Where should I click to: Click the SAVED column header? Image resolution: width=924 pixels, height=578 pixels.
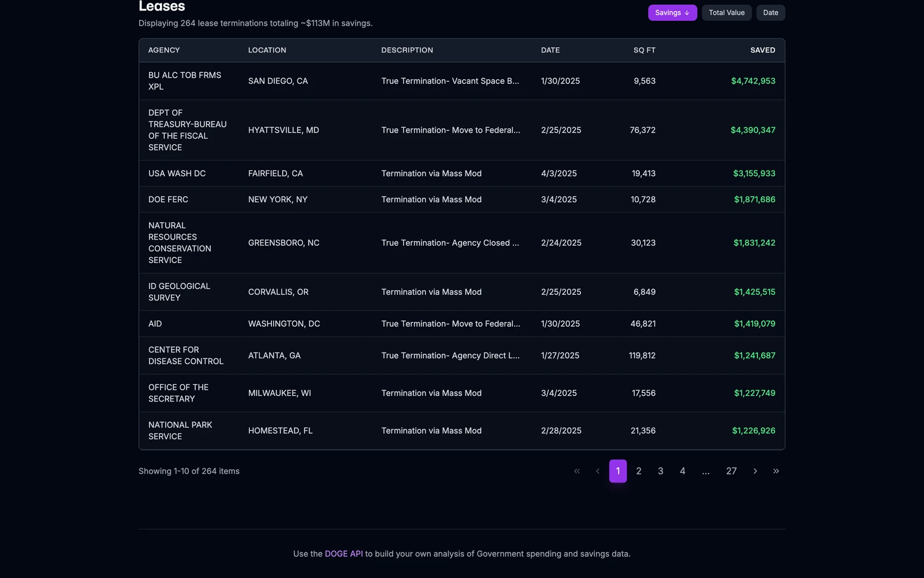[763, 50]
